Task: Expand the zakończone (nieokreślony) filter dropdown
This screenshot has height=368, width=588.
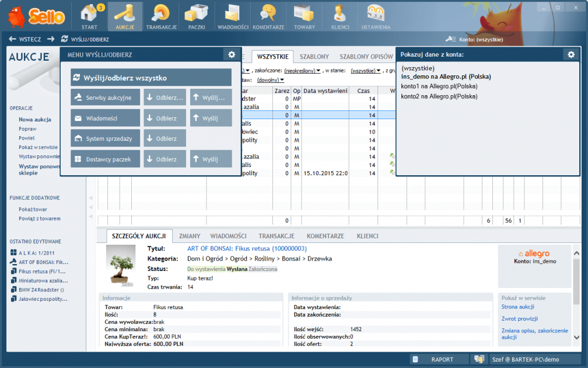Action: tap(302, 71)
